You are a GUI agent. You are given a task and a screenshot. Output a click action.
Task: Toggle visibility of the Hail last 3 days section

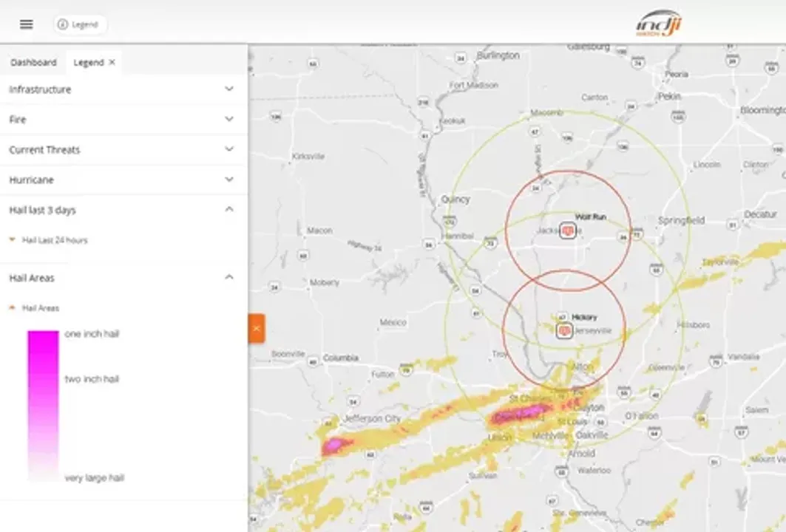(x=229, y=209)
